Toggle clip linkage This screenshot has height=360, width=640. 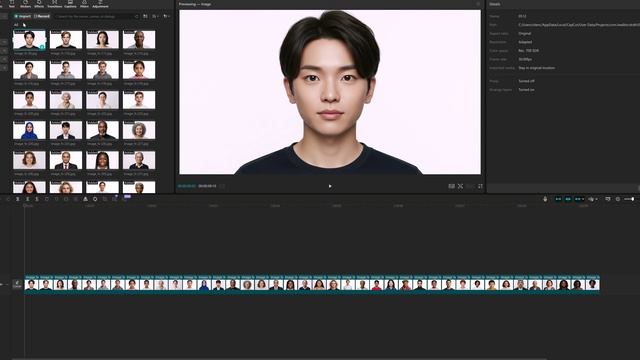pos(578,199)
